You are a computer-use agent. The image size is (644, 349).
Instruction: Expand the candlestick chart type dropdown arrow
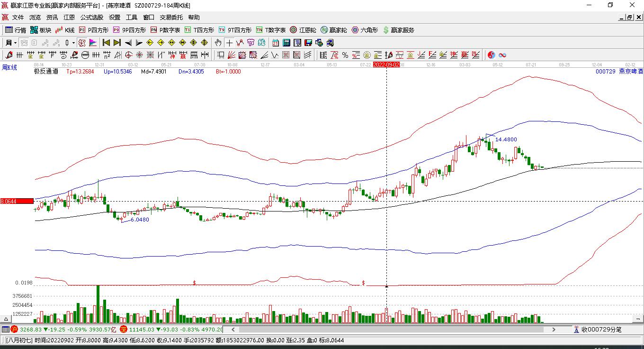[x=73, y=43]
